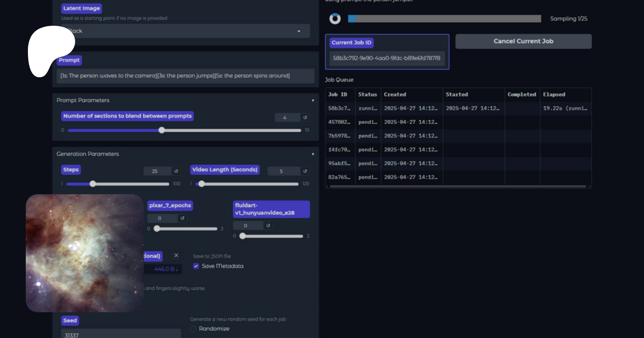Click the Seed input field

(121, 335)
